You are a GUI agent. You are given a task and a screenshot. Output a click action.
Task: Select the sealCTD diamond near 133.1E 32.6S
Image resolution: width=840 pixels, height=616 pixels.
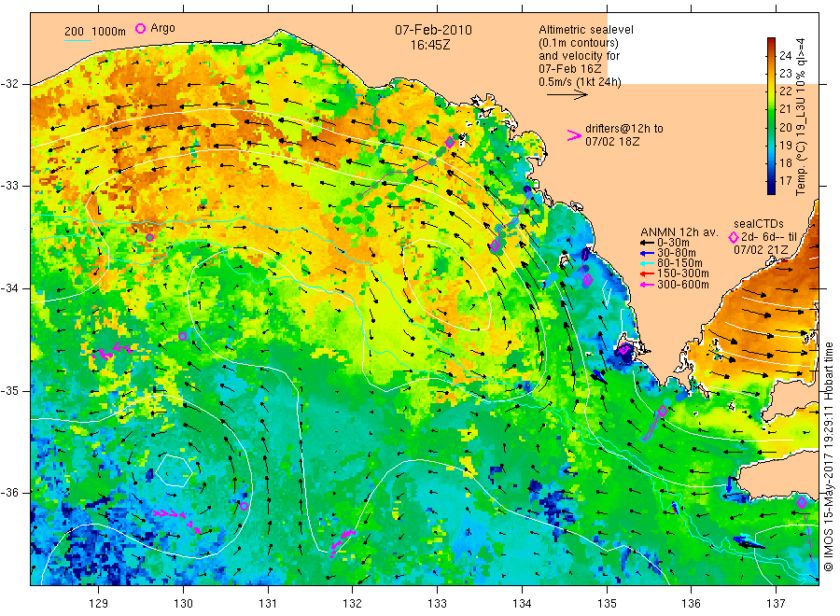(x=450, y=143)
